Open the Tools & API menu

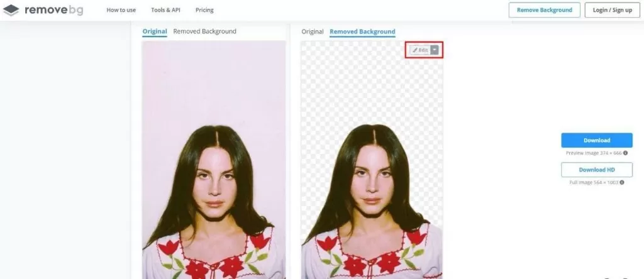point(165,10)
